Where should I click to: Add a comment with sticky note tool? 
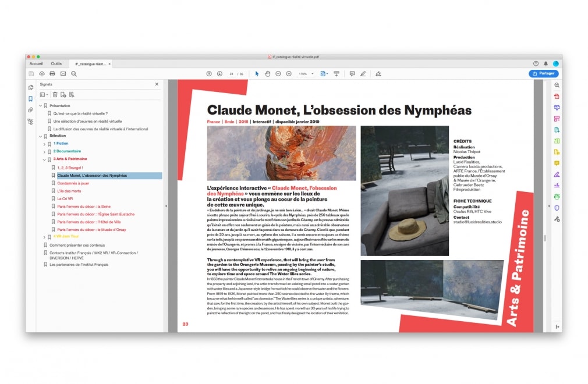(352, 74)
